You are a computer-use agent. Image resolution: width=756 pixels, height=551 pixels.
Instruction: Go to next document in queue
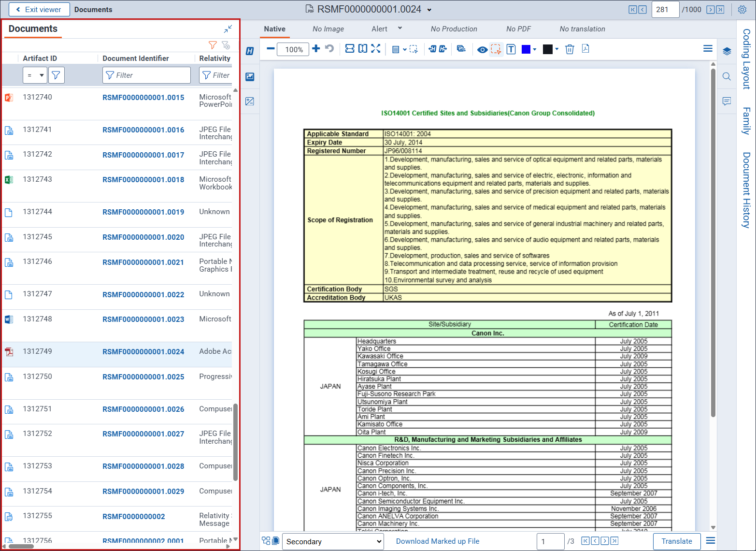click(x=710, y=10)
